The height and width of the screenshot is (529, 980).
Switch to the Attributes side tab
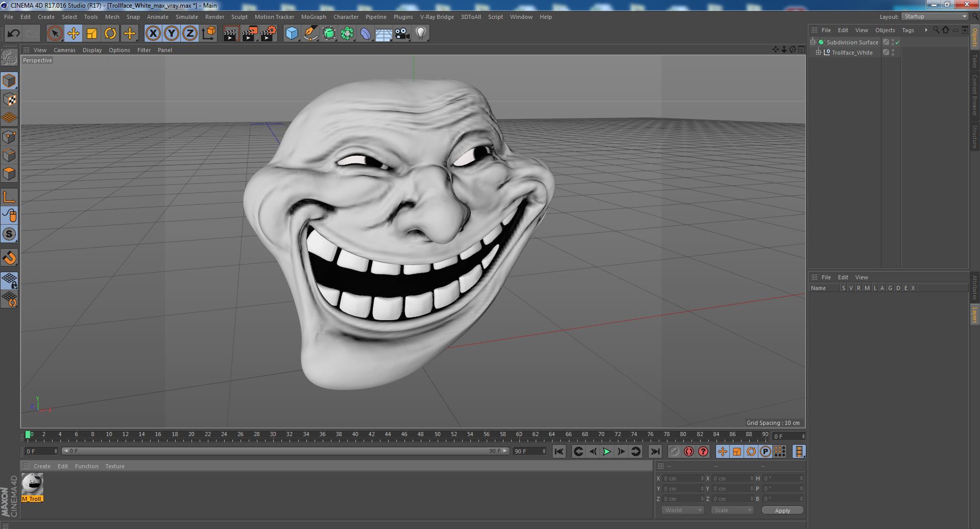tap(975, 287)
